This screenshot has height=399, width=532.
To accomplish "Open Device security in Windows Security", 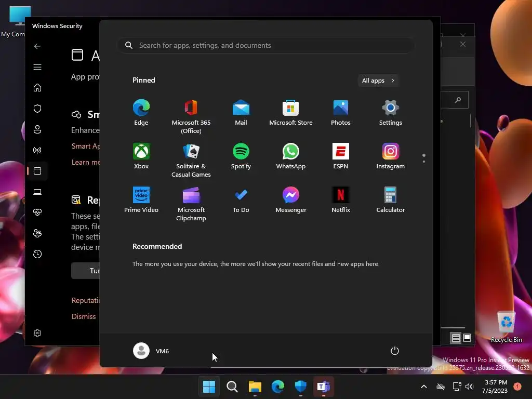I will 37,192.
